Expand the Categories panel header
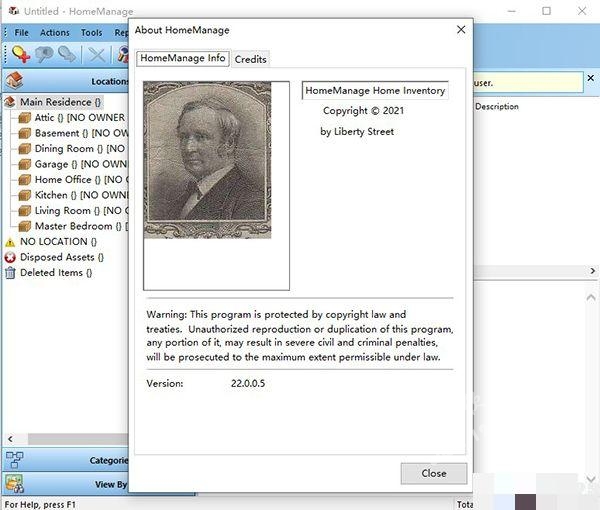The image size is (600, 510). click(x=65, y=459)
